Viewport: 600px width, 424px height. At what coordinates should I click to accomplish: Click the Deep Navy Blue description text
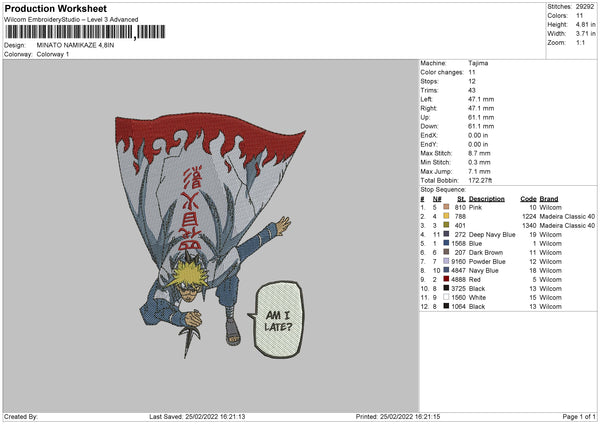pyautogui.click(x=492, y=235)
